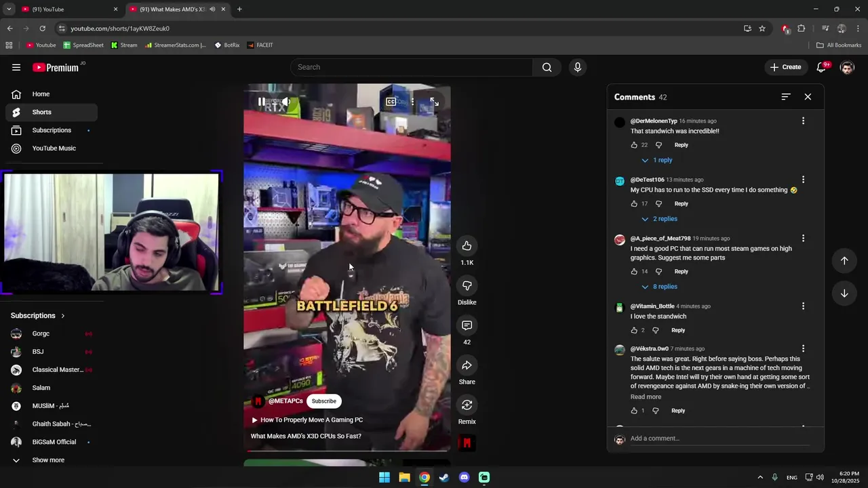Open a new browser tab
The height and width of the screenshot is (488, 868).
tap(239, 9)
